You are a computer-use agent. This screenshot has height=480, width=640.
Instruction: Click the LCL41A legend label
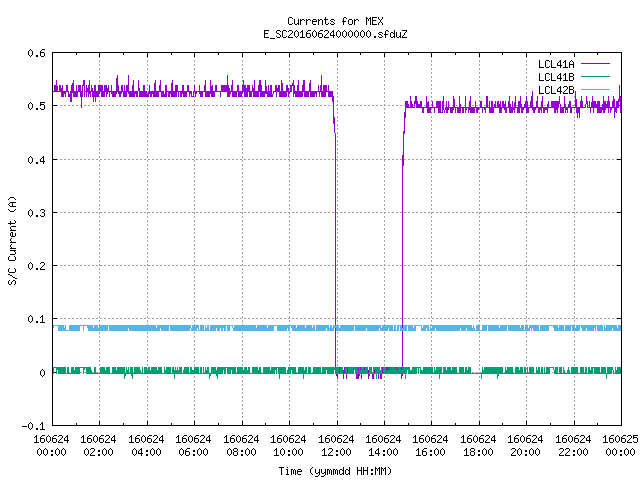[556, 64]
